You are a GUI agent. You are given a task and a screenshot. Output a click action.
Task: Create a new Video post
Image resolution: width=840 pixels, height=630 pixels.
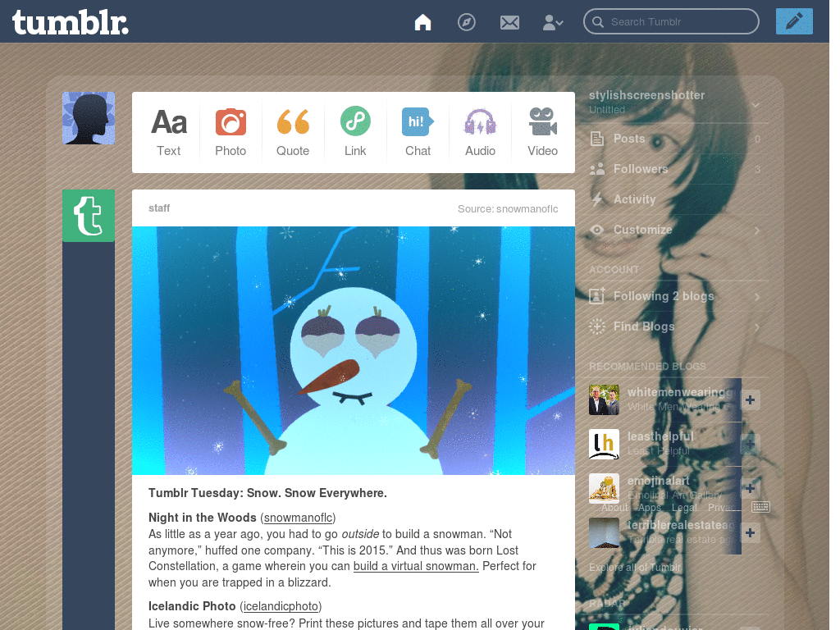[x=543, y=132]
